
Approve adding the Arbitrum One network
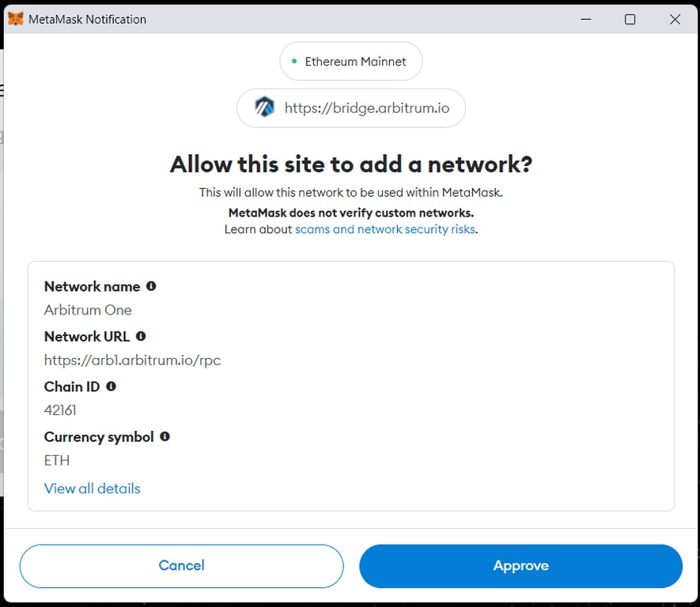pyautogui.click(x=520, y=566)
